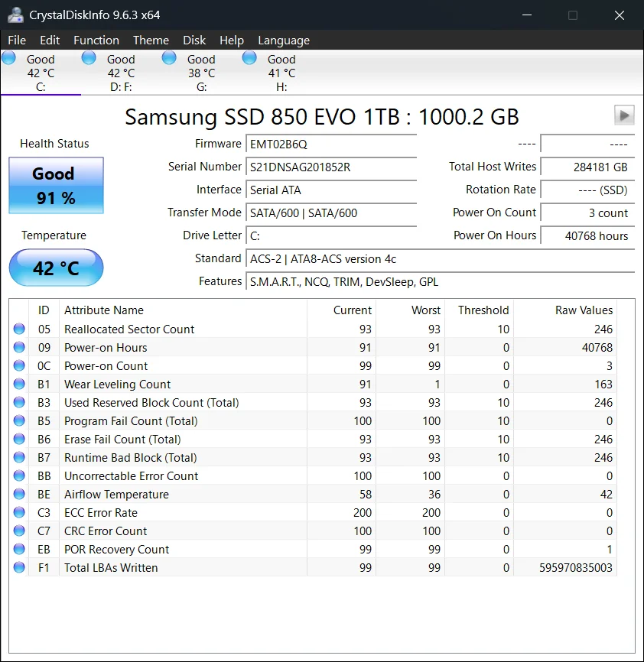Click status orb for Used Reserved Block Count
The height and width of the screenshot is (662, 644).
tap(19, 402)
